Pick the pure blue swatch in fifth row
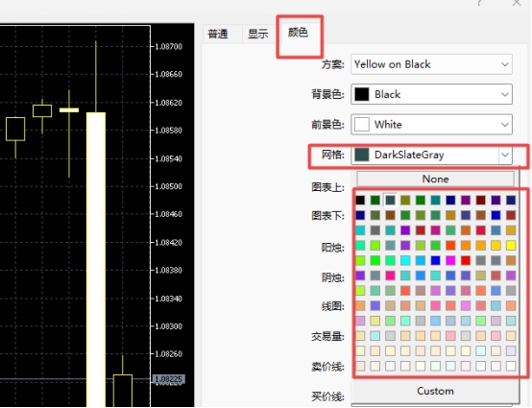 click(435, 260)
